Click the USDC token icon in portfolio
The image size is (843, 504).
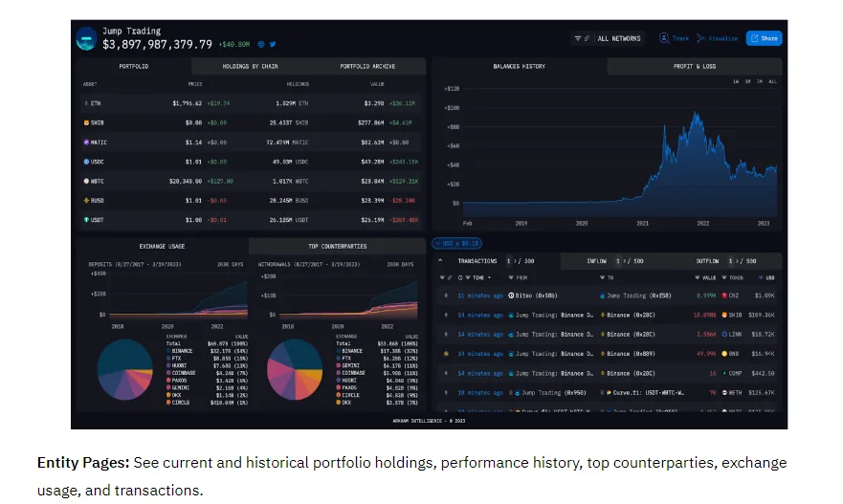click(x=86, y=162)
